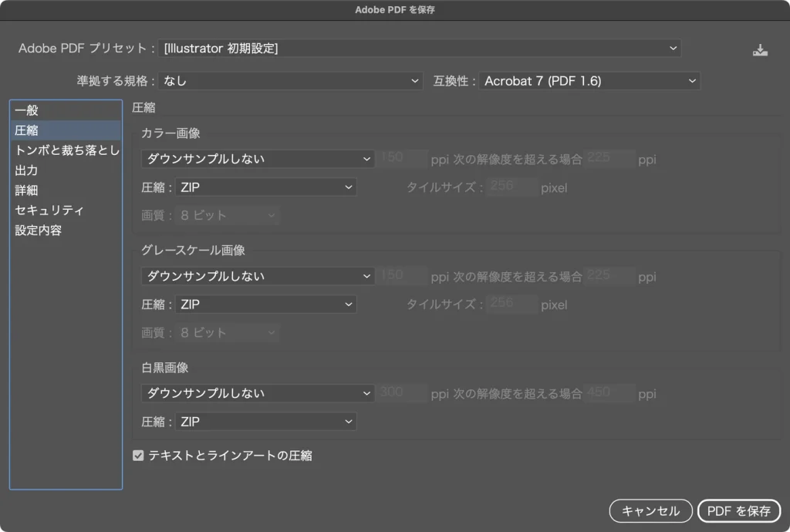Screen dimensions: 790x532
Task: Click グレースケール画像 225 ppi threshold field
Action: 609,276
